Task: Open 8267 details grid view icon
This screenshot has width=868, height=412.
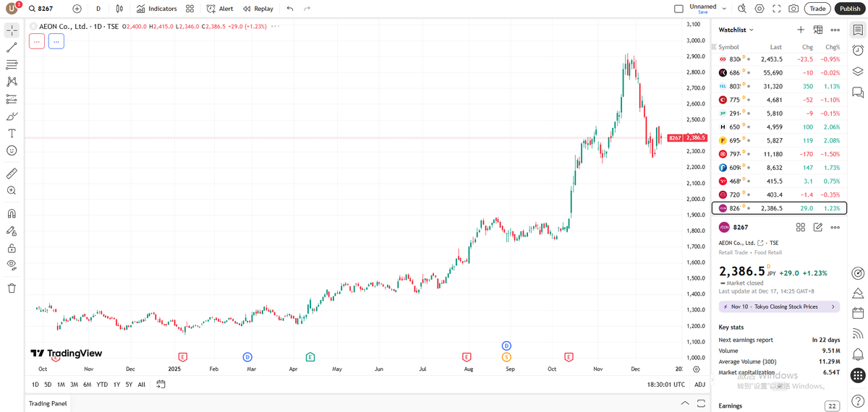Action: (801, 227)
